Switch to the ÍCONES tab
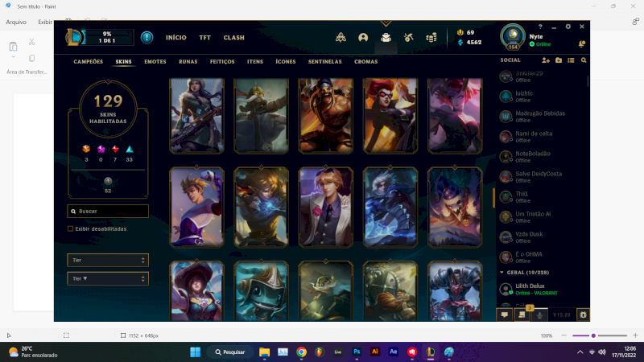The width and height of the screenshot is (644, 362). (286, 62)
